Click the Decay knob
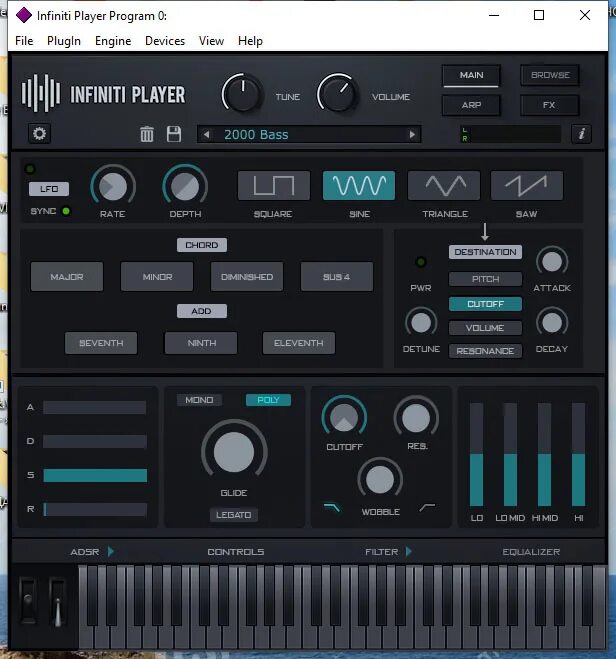The height and width of the screenshot is (659, 616). click(x=552, y=323)
